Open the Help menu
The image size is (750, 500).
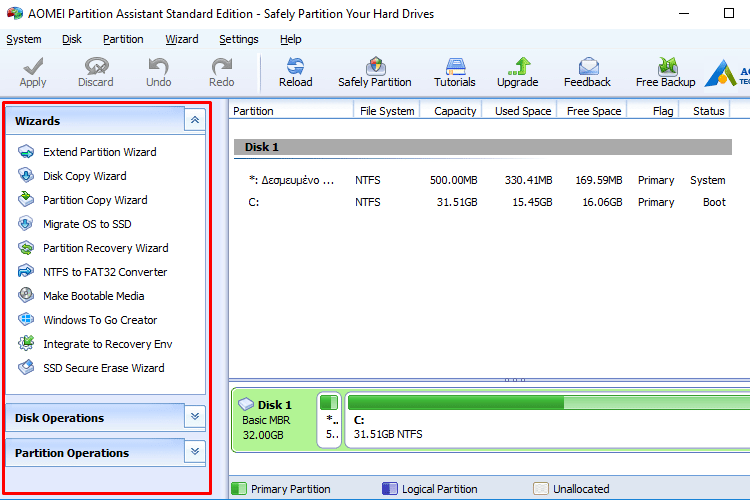pos(290,39)
